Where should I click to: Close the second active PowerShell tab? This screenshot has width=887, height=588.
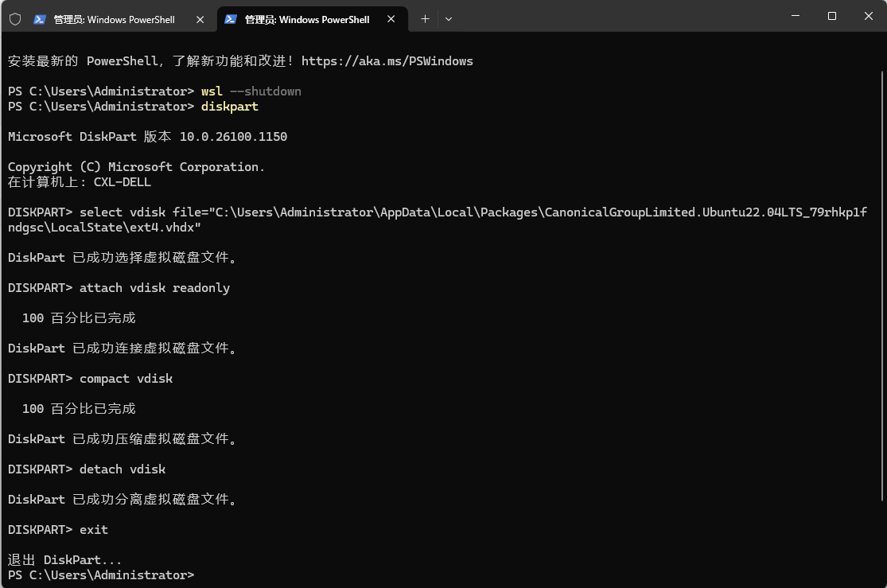click(391, 19)
